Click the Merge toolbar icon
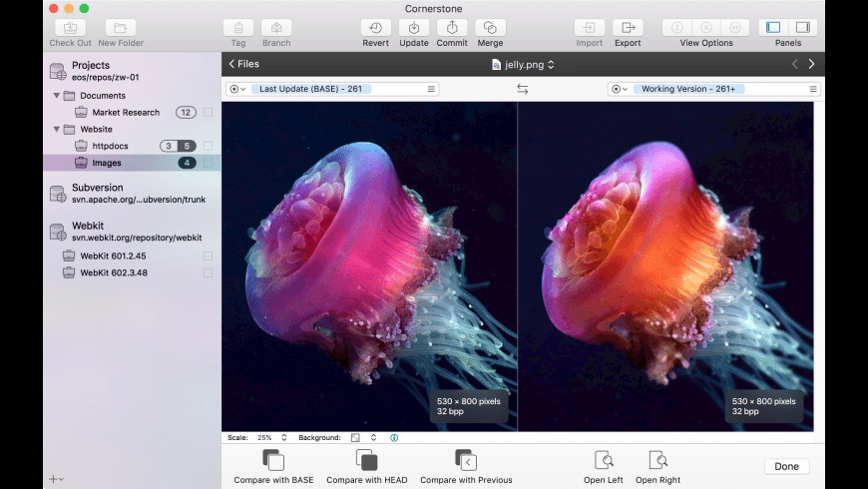 490,28
